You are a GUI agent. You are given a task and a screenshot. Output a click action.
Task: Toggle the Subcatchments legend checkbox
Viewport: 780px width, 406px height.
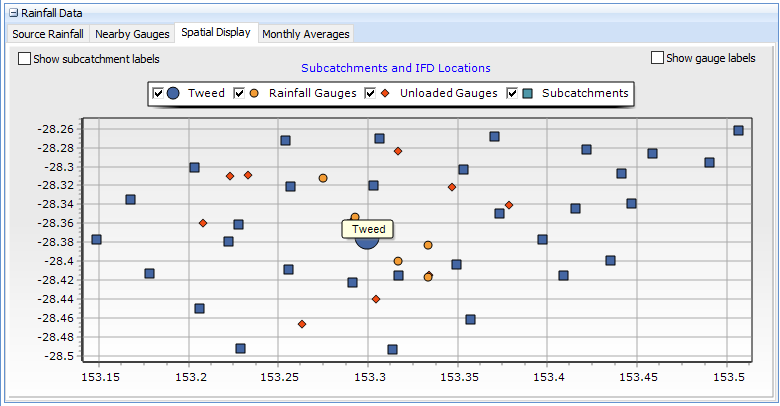click(x=514, y=93)
